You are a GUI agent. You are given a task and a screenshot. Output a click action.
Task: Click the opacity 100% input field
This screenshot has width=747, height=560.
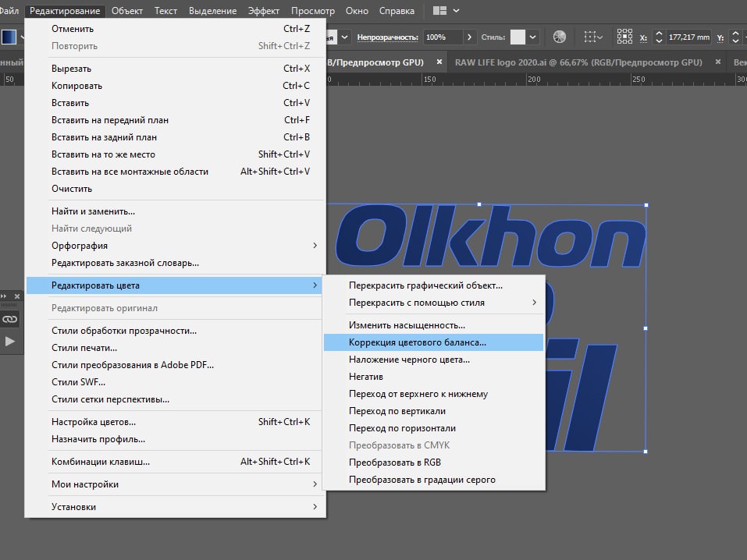click(x=443, y=37)
